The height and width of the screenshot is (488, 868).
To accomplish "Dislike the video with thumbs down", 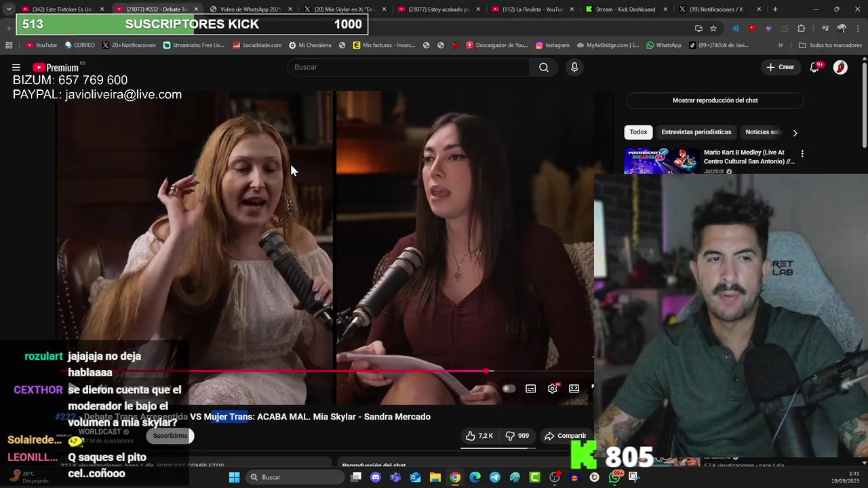I will [517, 436].
